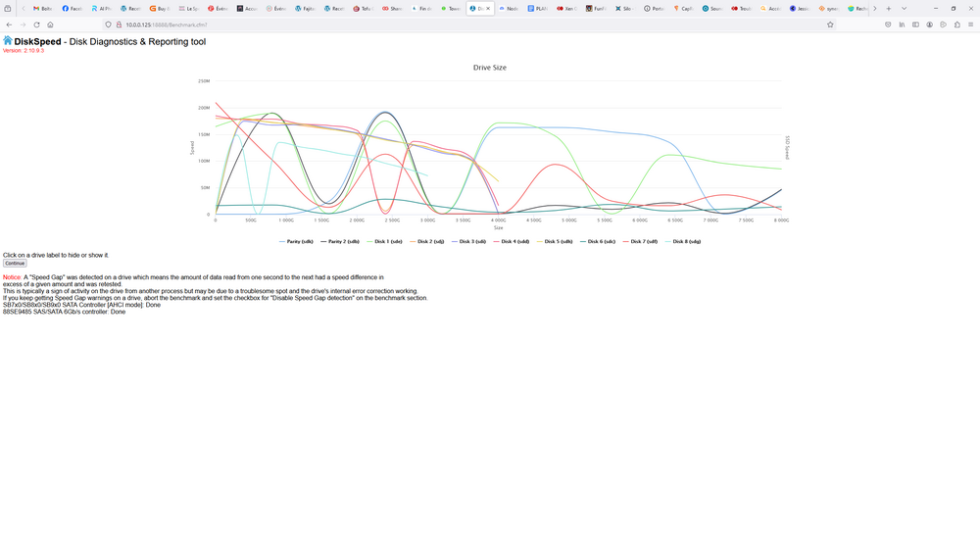The image size is (980, 539).
Task: Switch to the Accu tab
Action: coord(247,9)
